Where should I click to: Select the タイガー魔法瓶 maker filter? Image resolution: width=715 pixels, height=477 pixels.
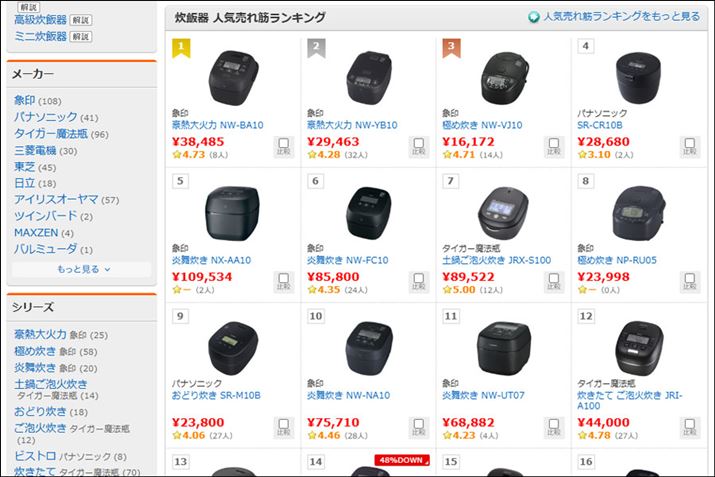coord(50,134)
